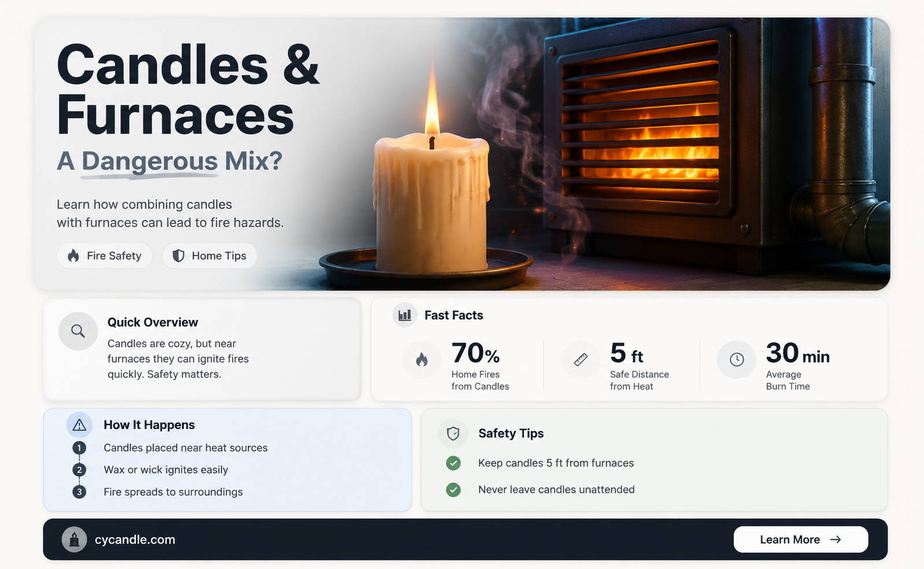Click the shield icon in Home Tips tag
The height and width of the screenshot is (569, 924).
point(179,256)
